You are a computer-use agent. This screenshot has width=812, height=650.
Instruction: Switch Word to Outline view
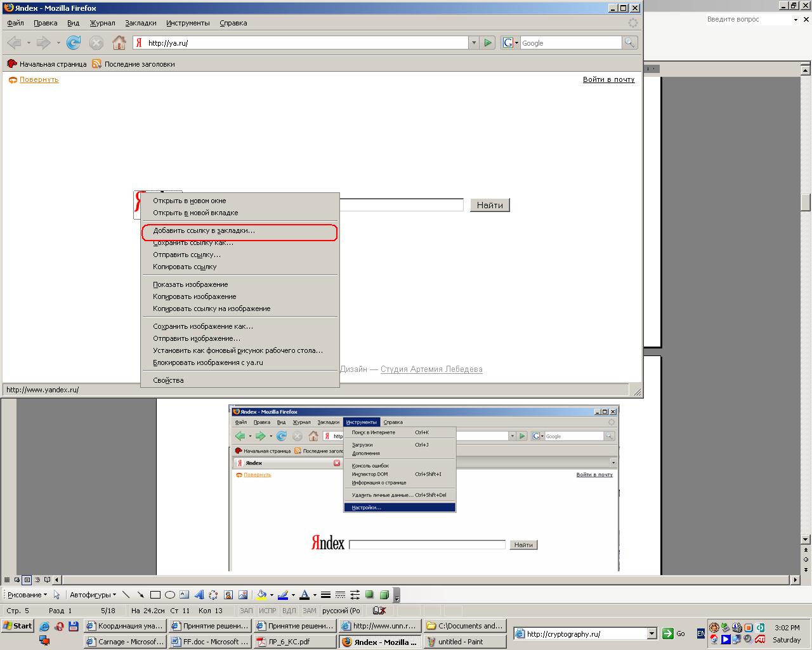pos(37,580)
